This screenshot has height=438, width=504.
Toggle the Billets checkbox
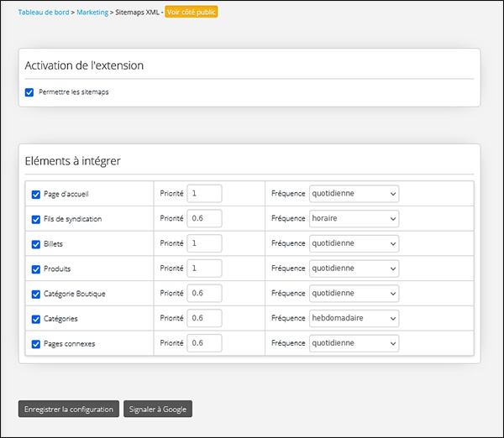[35, 244]
